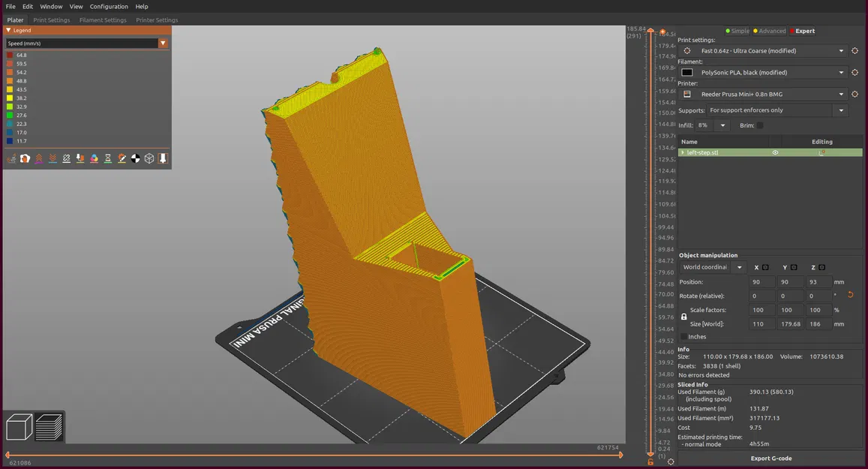
Task: Switch to the sliced layers preview
Action: (x=49, y=428)
